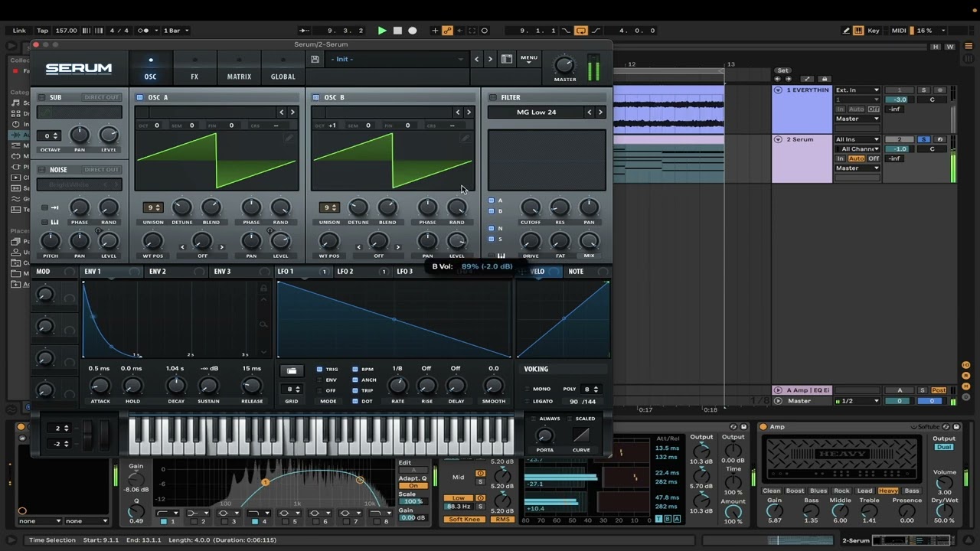This screenshot has width=980, height=551.
Task: Open Serum GLOBAL tab
Action: point(283,68)
